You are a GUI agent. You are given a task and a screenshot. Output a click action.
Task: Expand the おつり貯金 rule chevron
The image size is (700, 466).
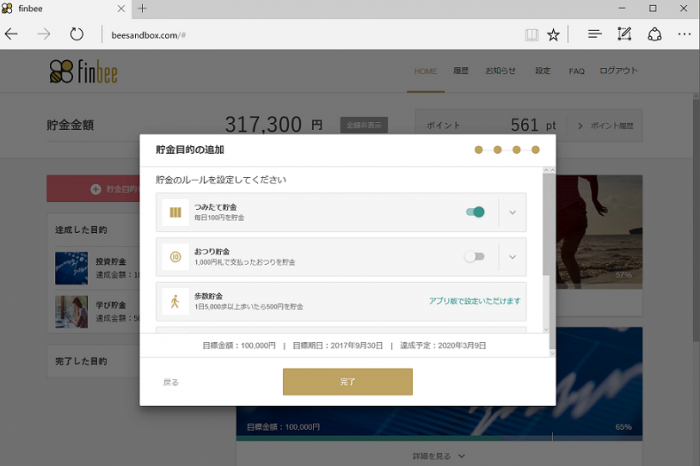[512, 257]
